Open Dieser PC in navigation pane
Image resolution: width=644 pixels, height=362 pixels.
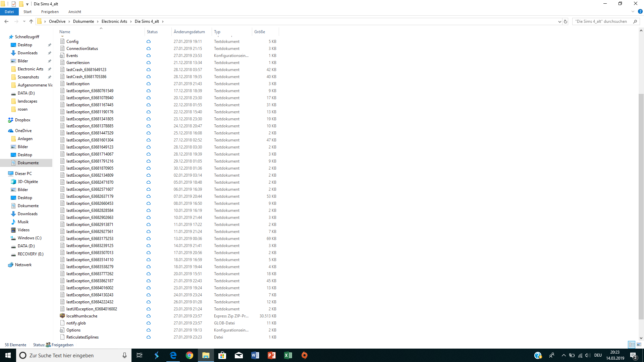point(23,174)
